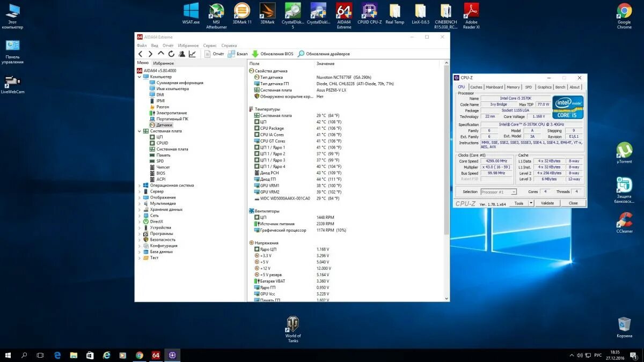Open the Файл menu in AIDA64

click(x=142, y=46)
